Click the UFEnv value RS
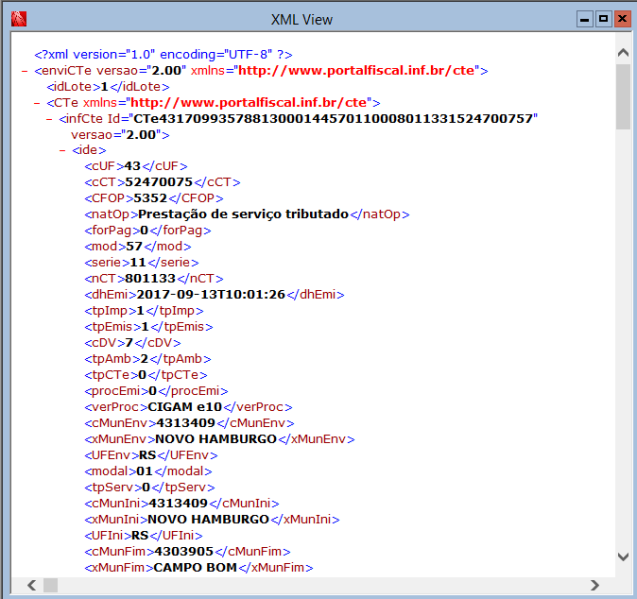This screenshot has width=637, height=599. [147, 455]
